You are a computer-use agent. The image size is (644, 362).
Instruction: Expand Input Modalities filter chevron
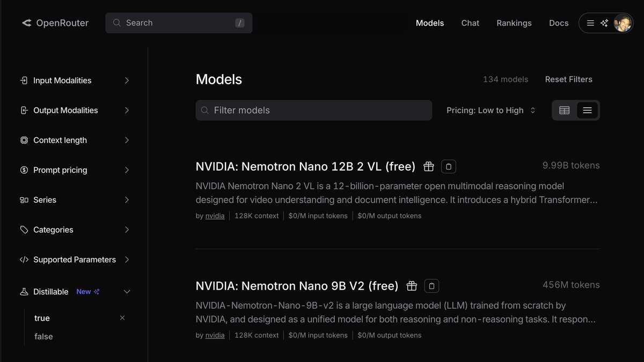pyautogui.click(x=127, y=80)
